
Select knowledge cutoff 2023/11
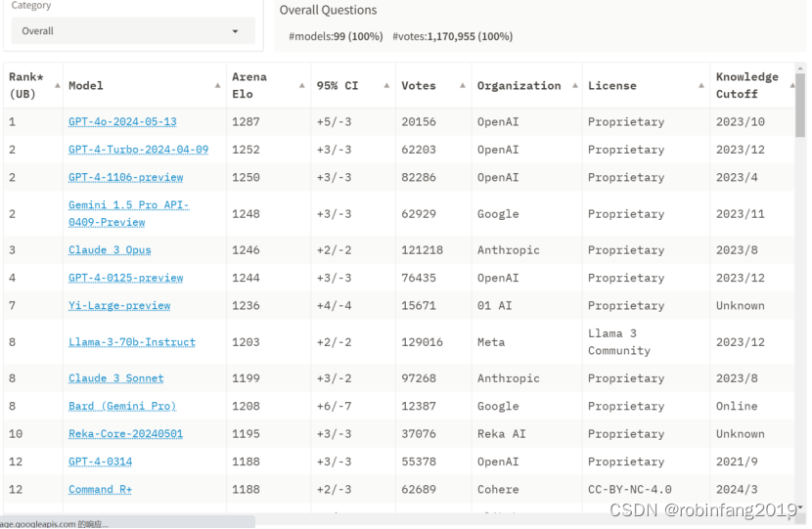741,214
